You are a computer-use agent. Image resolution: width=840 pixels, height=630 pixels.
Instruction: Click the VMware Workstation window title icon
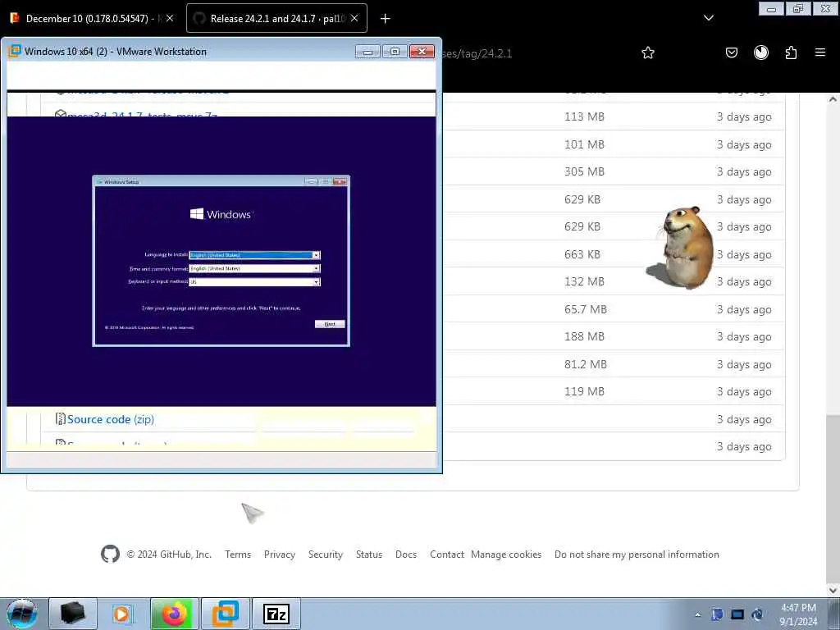[15, 51]
